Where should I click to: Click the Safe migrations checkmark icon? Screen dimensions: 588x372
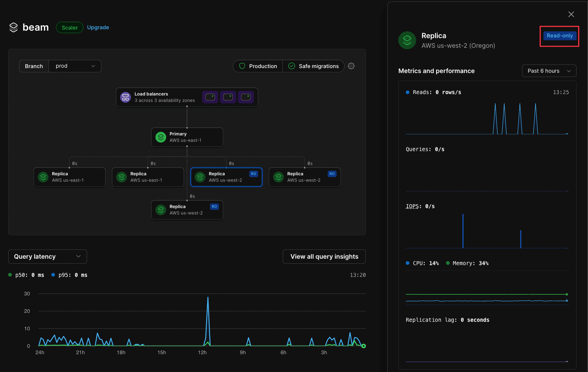pyautogui.click(x=292, y=66)
